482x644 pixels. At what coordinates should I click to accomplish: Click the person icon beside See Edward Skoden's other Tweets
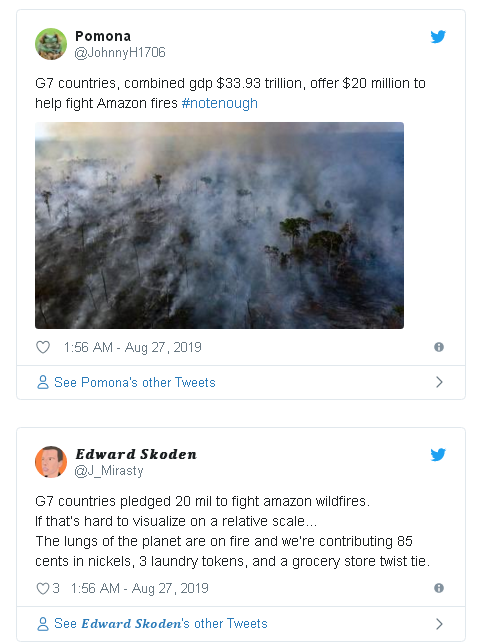click(43, 623)
